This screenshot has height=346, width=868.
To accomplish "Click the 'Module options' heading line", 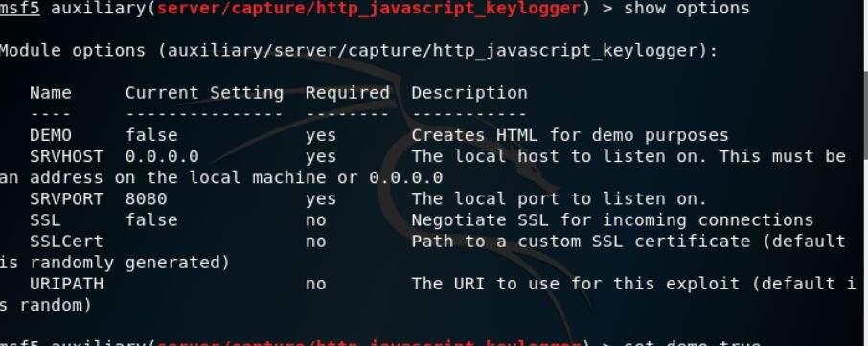I will [x=358, y=51].
